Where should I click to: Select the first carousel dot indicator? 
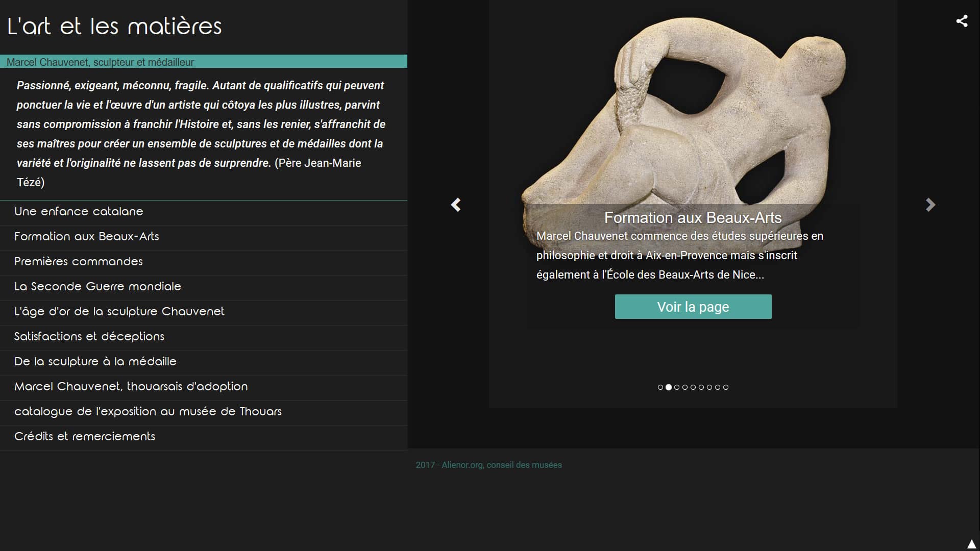click(660, 387)
